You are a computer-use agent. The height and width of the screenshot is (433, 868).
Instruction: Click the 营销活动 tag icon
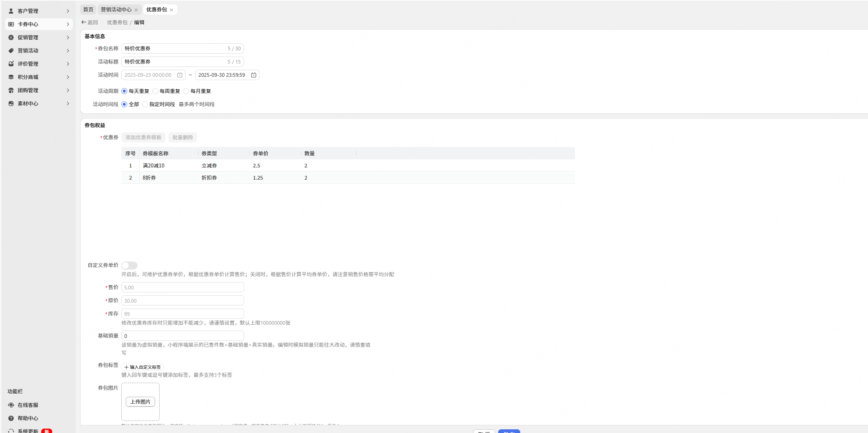coord(11,51)
